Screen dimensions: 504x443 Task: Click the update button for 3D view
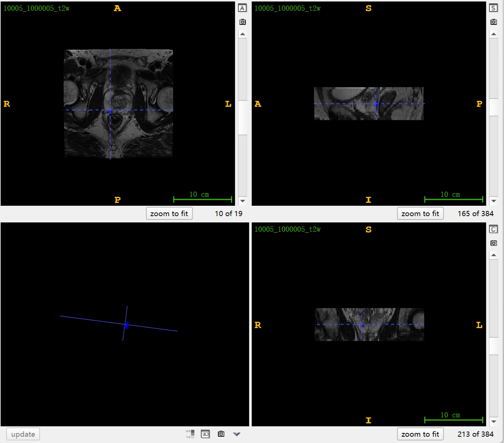coord(23,434)
